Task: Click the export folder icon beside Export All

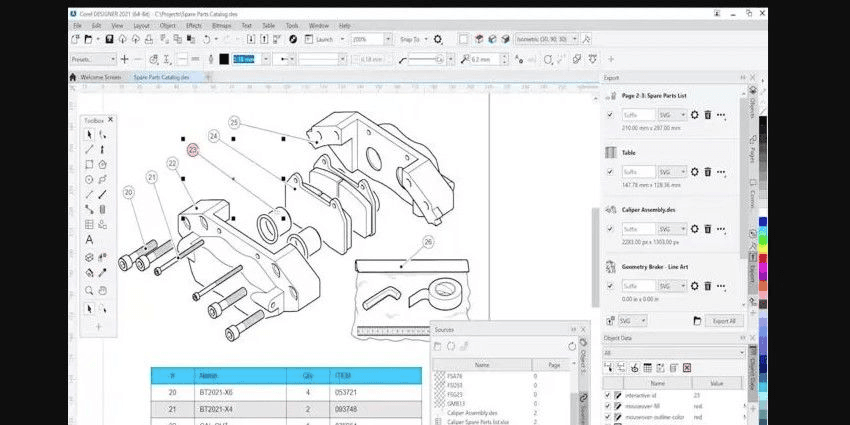Action: (x=697, y=321)
